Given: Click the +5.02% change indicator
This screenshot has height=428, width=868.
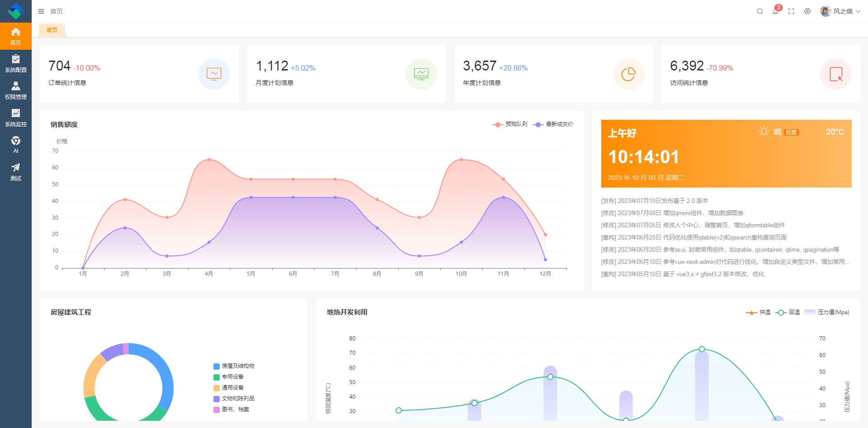Looking at the screenshot, I should (x=303, y=68).
